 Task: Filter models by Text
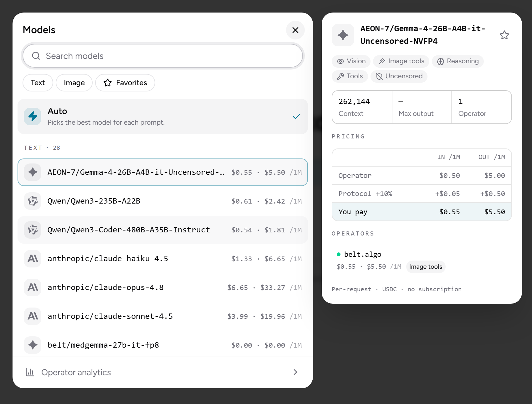tap(38, 83)
